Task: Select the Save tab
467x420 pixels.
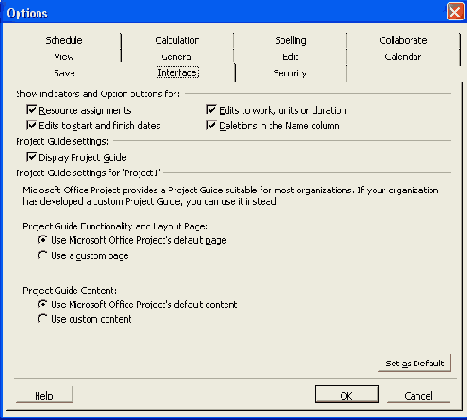Action: [x=64, y=73]
